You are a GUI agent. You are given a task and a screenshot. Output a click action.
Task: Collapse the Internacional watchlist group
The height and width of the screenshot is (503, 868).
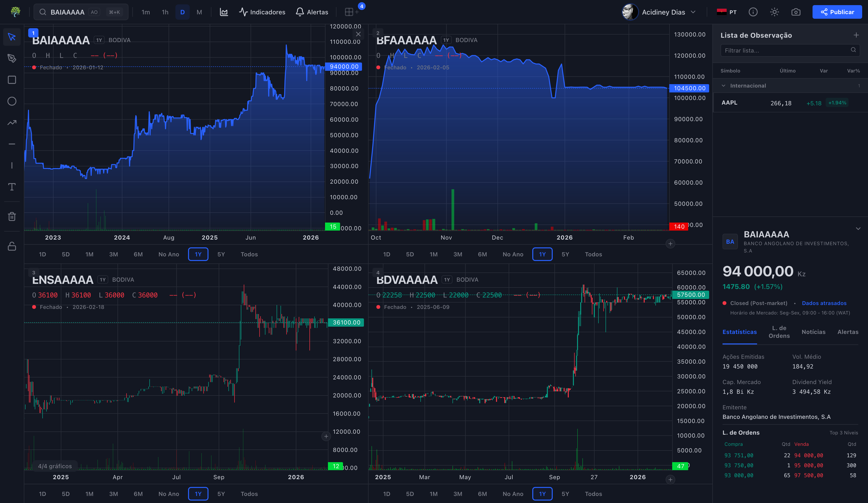[723, 85]
